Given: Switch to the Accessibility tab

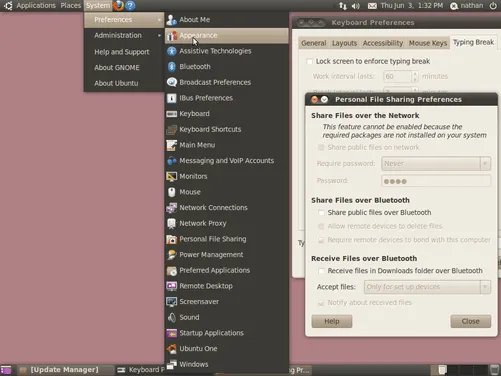Looking at the screenshot, I should pyautogui.click(x=383, y=43).
